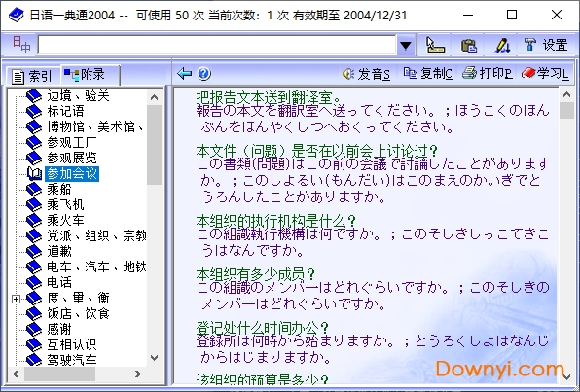Select 感谢 tree item
This screenshot has width=580, height=392.
point(59,329)
